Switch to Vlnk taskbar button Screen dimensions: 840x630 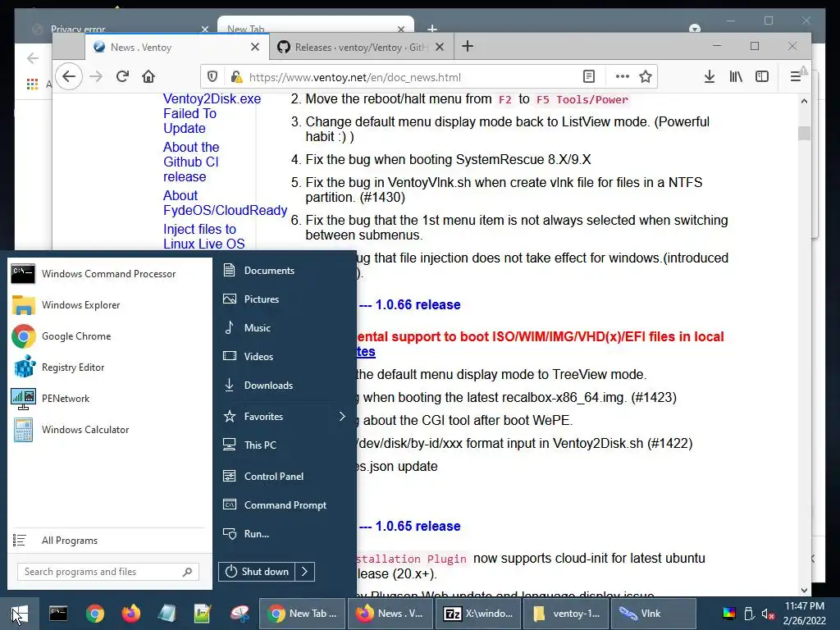coord(653,614)
